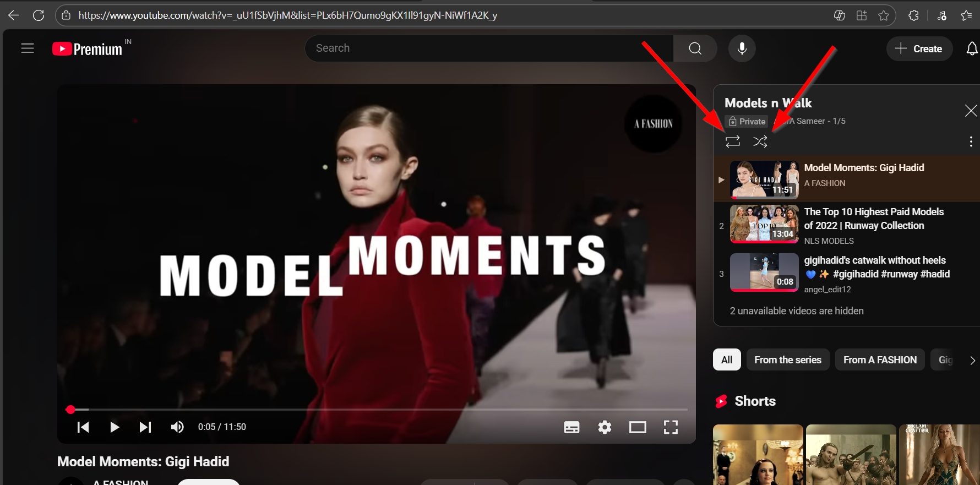Seek along the video progress bar
Image resolution: width=980 pixels, height=485 pixels.
coord(377,410)
